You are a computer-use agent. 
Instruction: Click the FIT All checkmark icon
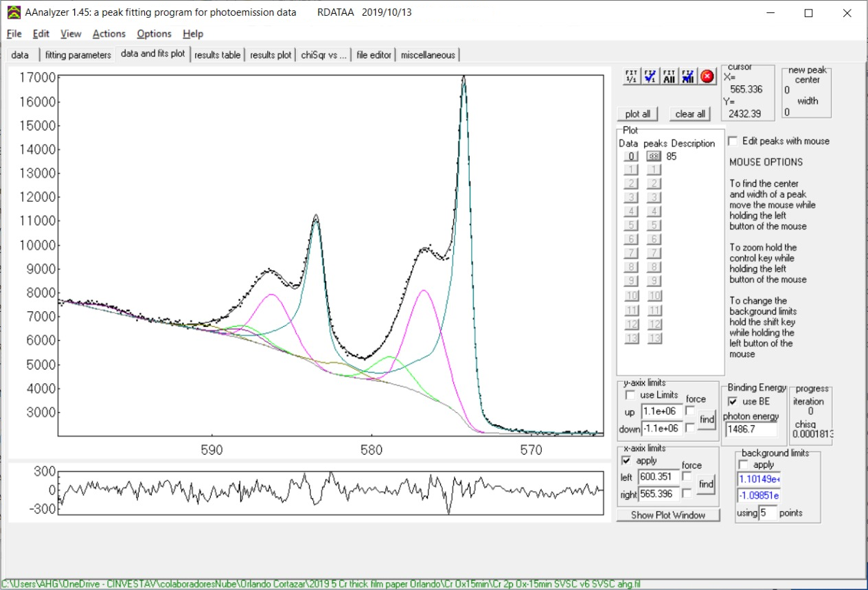(670, 76)
